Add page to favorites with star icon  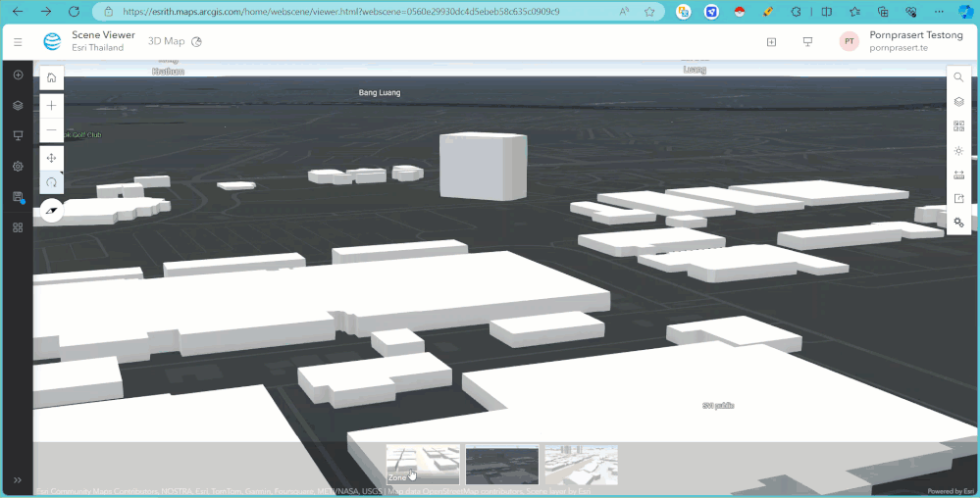coord(649,11)
